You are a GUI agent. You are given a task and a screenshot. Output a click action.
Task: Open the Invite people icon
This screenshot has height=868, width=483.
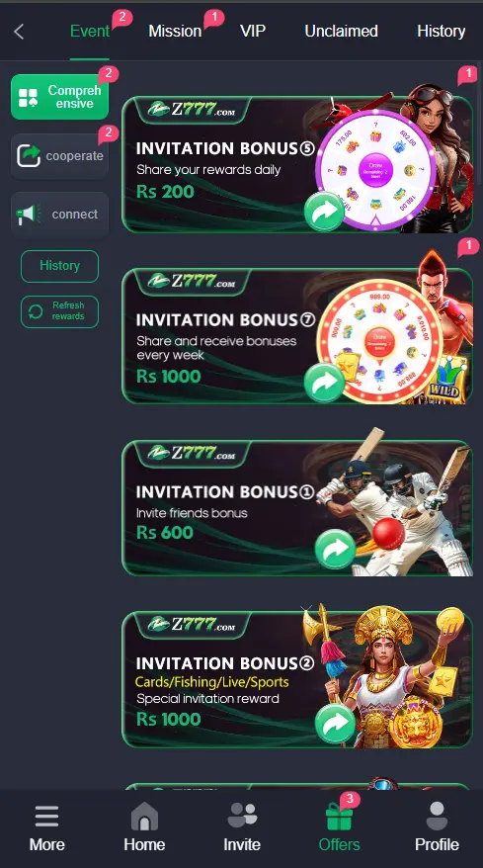242,816
